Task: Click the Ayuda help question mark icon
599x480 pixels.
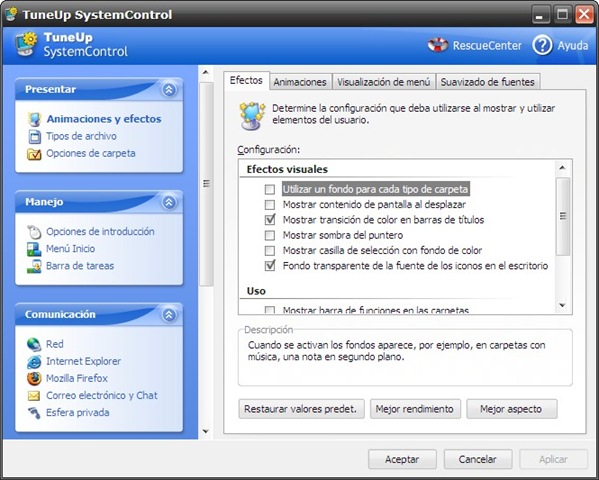Action: click(x=542, y=45)
